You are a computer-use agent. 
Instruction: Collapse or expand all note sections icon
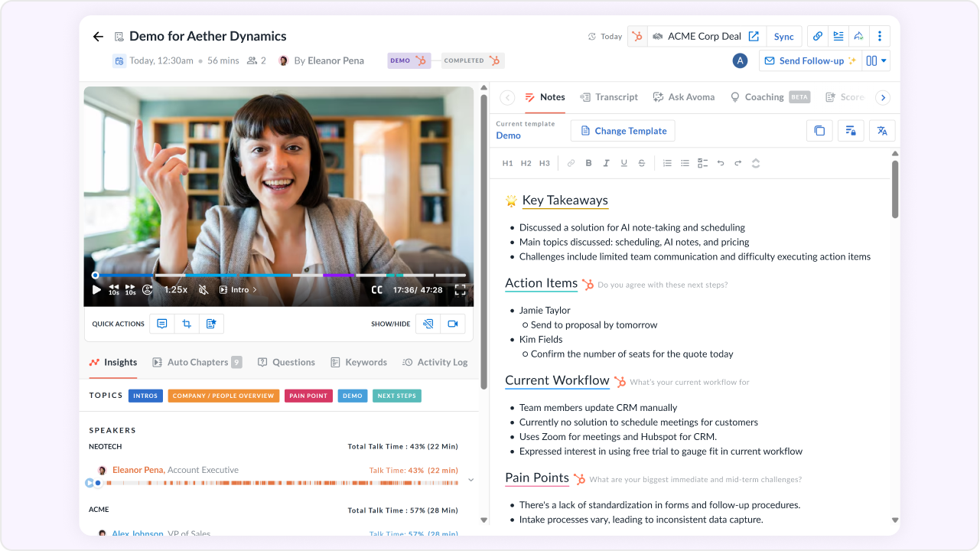click(756, 163)
